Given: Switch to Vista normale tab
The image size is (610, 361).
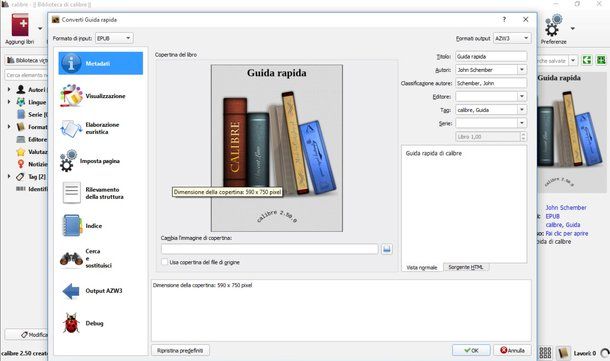Looking at the screenshot, I should [x=422, y=268].
